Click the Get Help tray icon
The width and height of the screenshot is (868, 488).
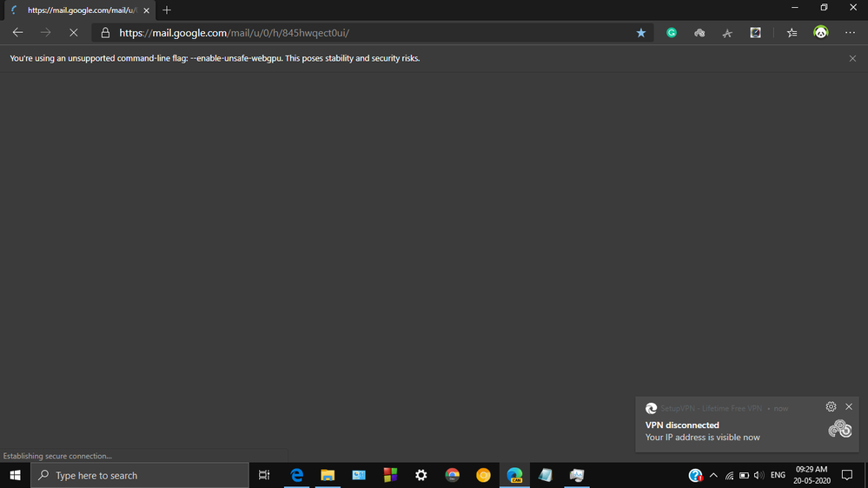click(x=695, y=475)
